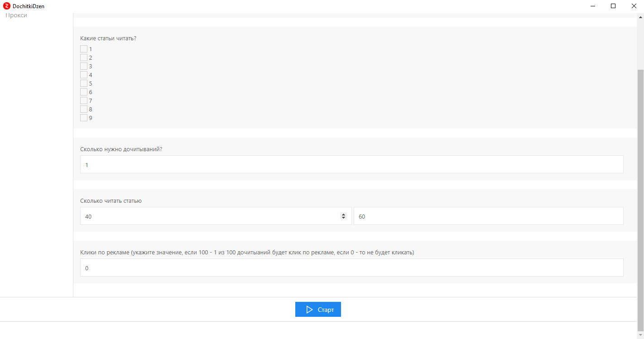Check article checkbox 1
The image size is (644, 339).
(x=84, y=49)
